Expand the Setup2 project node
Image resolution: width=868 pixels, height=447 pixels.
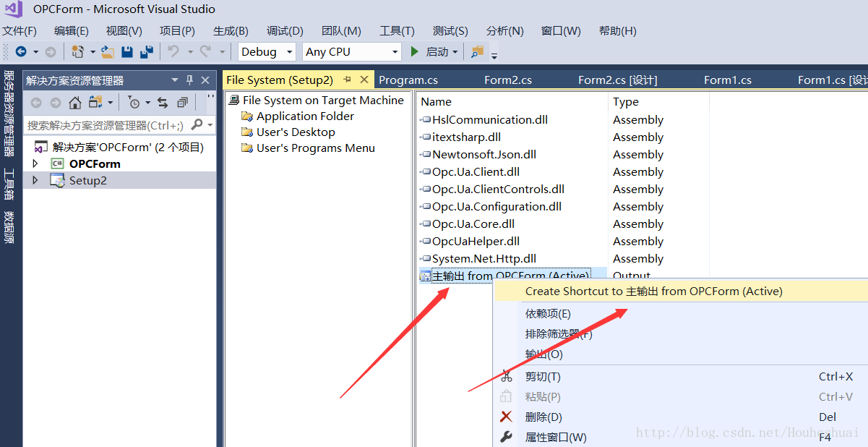click(x=35, y=180)
